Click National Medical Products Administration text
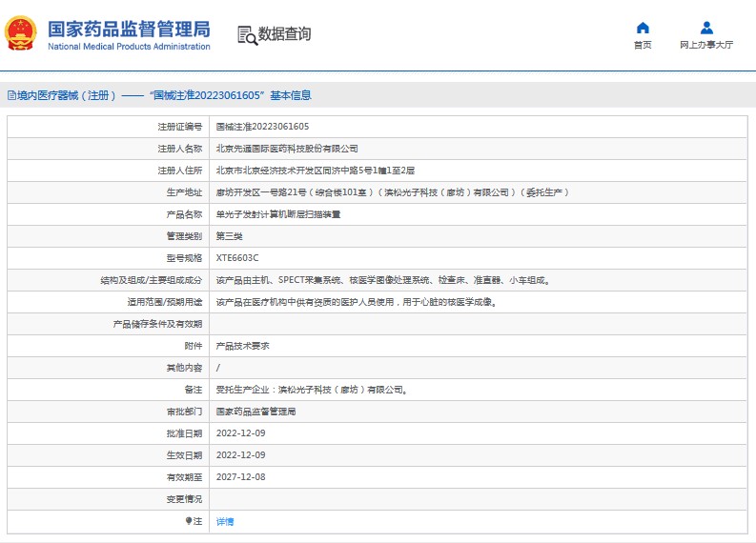Viewport: 756px width, 543px height. tap(129, 47)
